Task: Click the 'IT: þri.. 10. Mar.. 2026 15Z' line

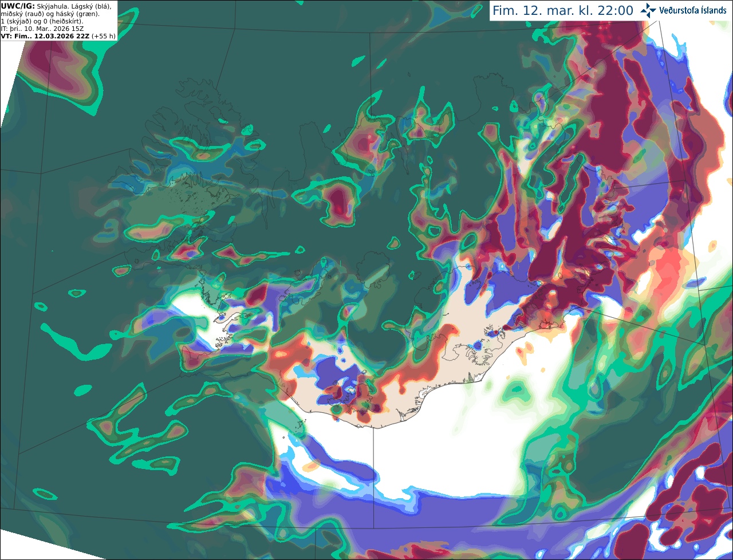Action: (42, 29)
